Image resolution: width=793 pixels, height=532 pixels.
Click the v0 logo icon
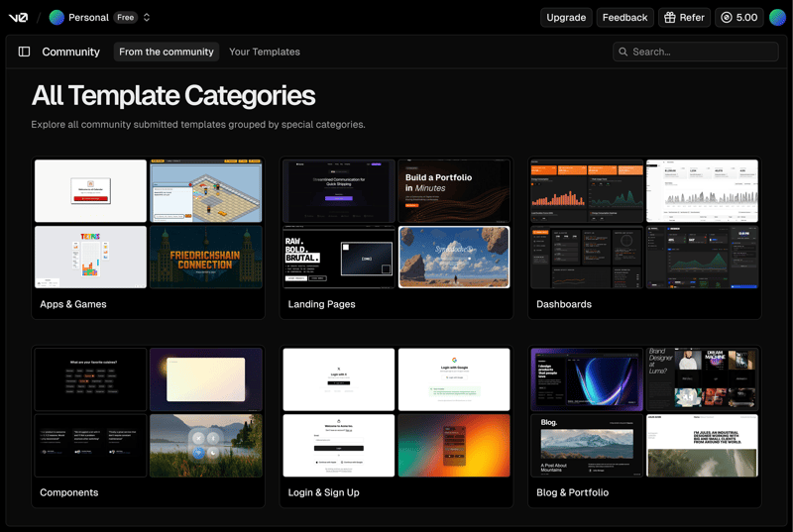[19, 17]
